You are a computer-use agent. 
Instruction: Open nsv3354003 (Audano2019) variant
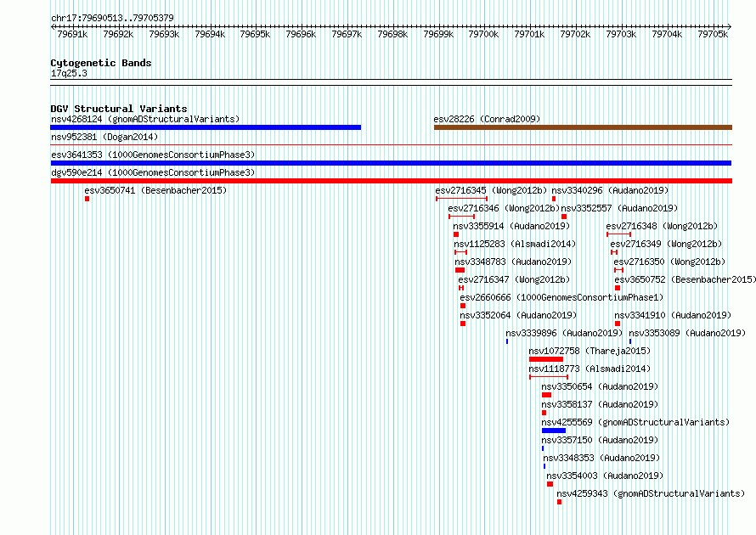point(605,476)
